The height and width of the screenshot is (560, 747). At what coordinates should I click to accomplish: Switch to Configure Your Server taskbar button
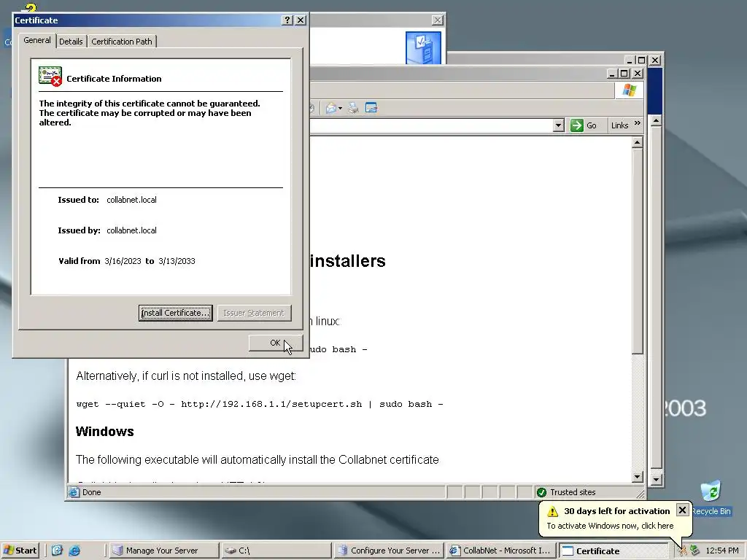pyautogui.click(x=389, y=551)
